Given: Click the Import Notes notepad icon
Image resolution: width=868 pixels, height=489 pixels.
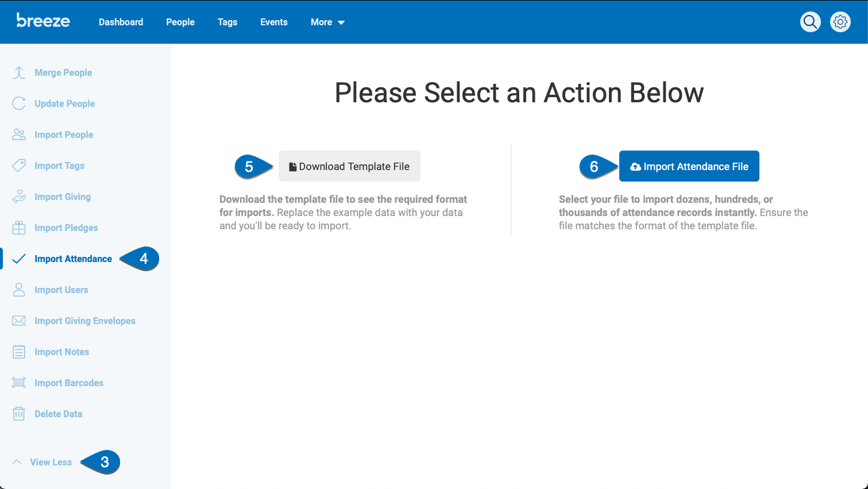Looking at the screenshot, I should [x=19, y=352].
